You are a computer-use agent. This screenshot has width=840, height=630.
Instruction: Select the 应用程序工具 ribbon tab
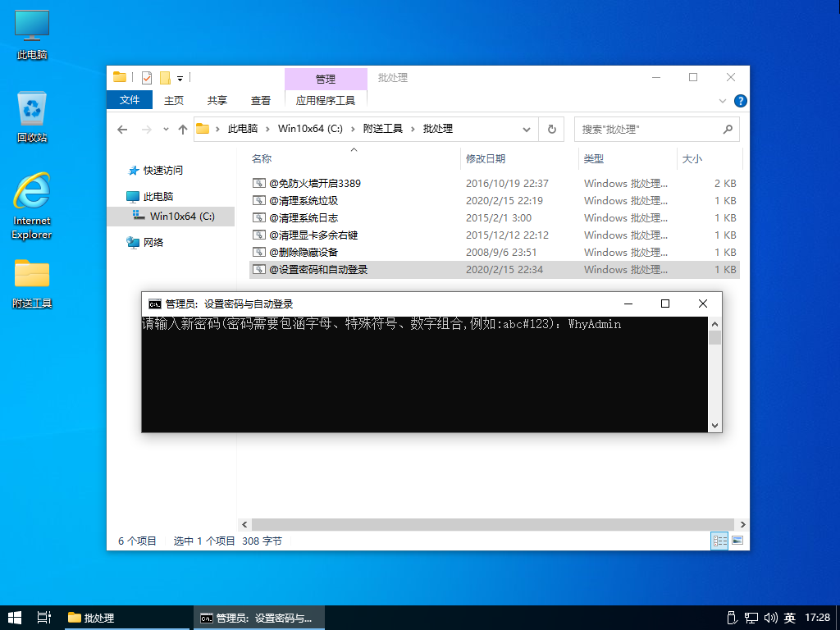(x=326, y=100)
